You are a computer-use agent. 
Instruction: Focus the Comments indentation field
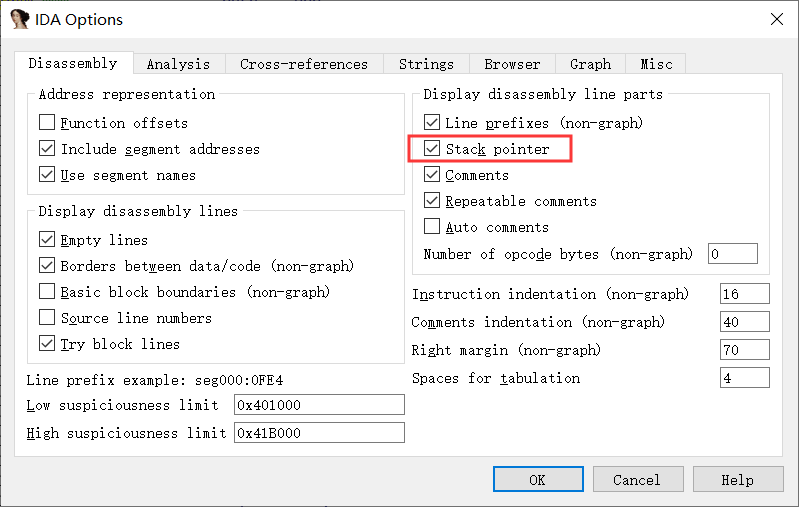pyautogui.click(x=744, y=322)
